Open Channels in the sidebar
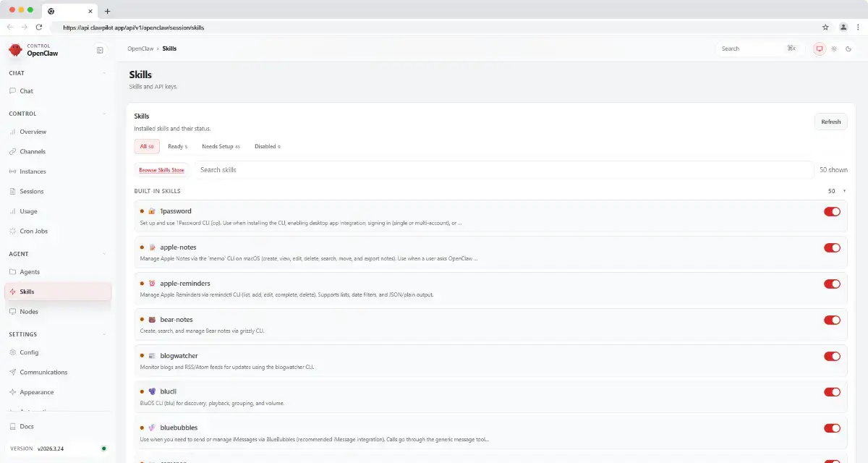Viewport: 868px width, 463px height. click(x=58, y=152)
